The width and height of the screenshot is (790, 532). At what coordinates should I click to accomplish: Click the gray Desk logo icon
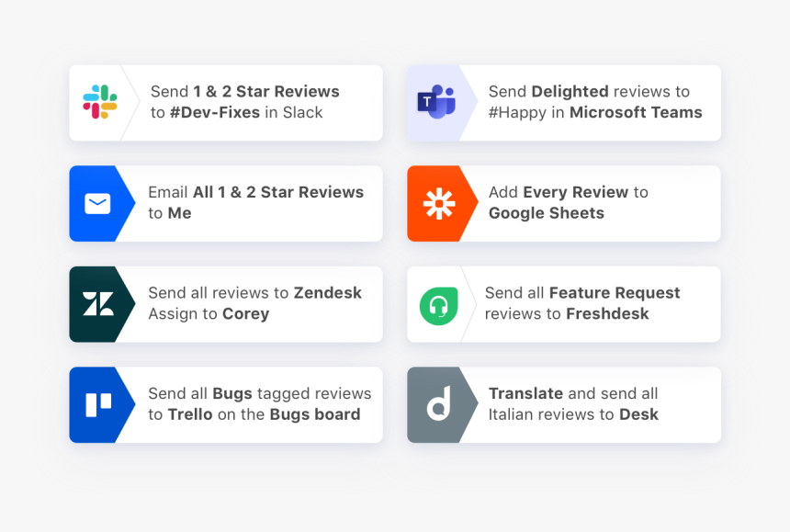[438, 405]
